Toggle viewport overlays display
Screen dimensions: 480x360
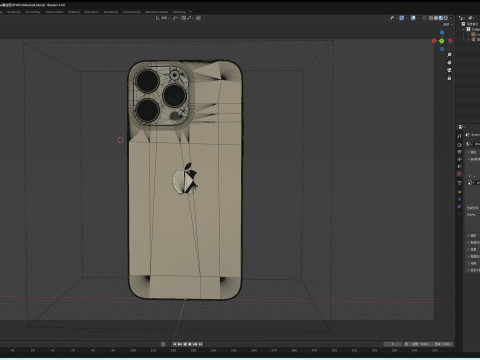tap(413, 18)
